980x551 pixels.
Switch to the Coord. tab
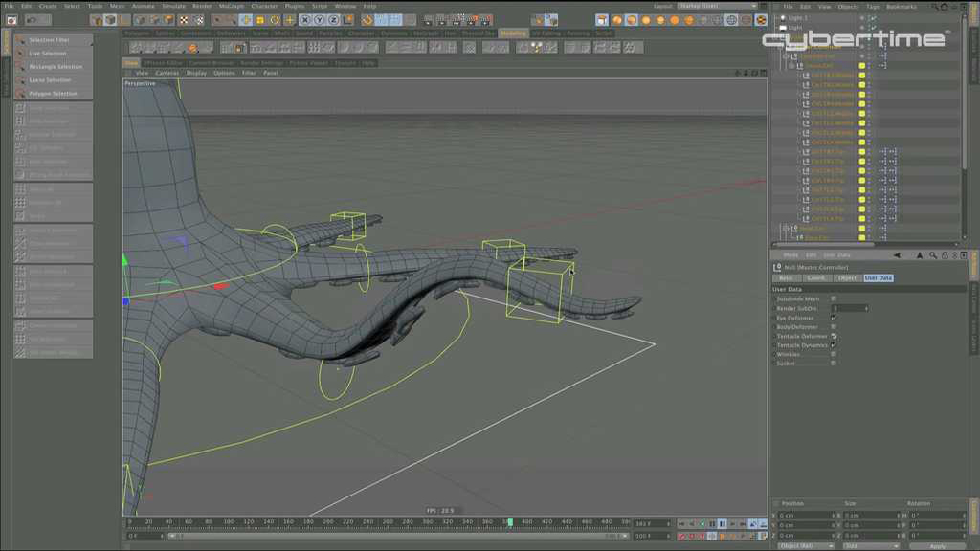tap(815, 278)
